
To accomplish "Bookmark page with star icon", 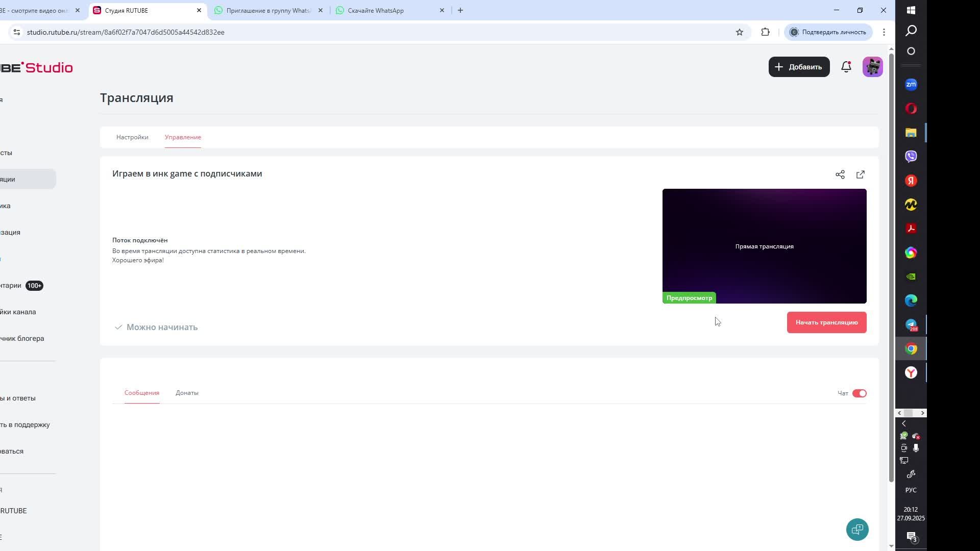I will pos(739,32).
